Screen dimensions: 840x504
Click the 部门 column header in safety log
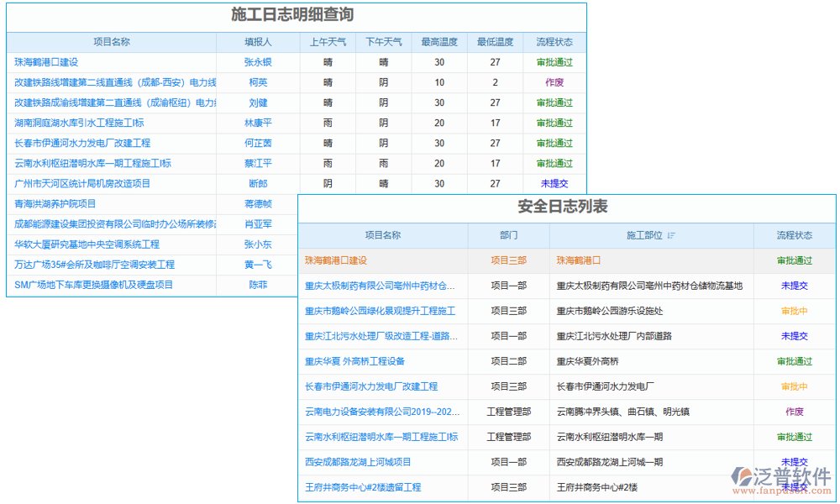tap(508, 235)
